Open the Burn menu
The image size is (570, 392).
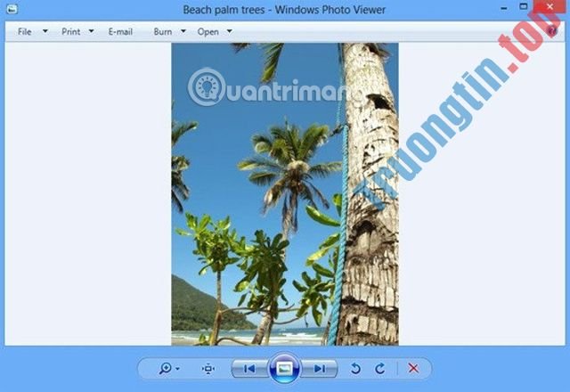(x=162, y=32)
